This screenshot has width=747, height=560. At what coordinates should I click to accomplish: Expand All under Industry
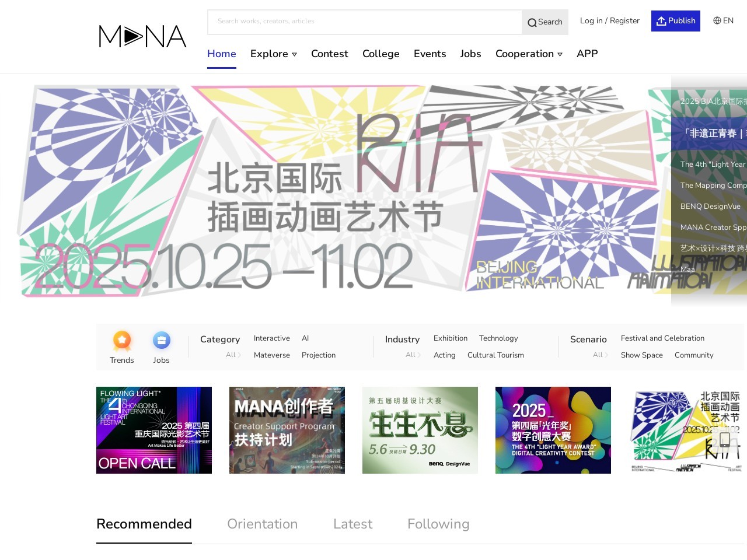coord(413,355)
